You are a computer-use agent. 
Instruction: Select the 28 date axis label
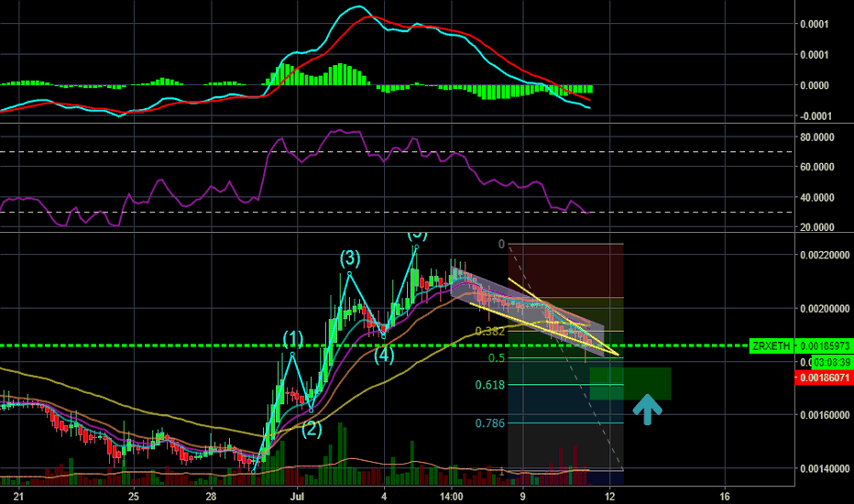coord(212,497)
